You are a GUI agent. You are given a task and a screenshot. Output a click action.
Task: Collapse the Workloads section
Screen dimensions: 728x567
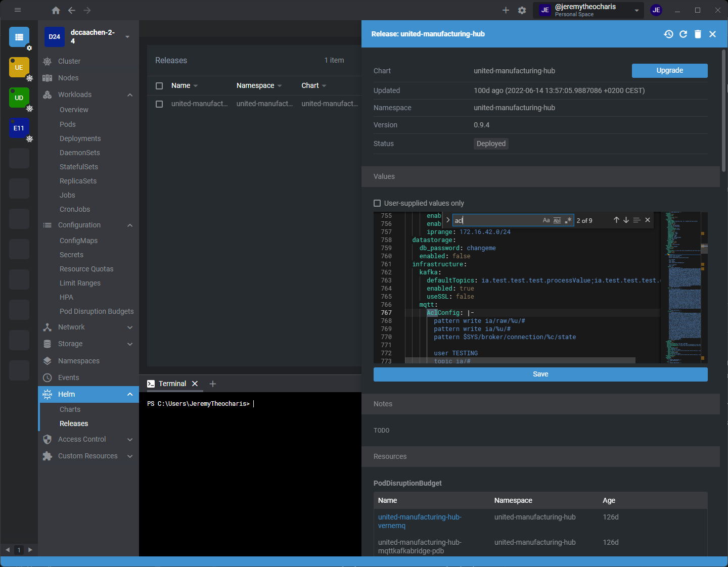pos(130,95)
